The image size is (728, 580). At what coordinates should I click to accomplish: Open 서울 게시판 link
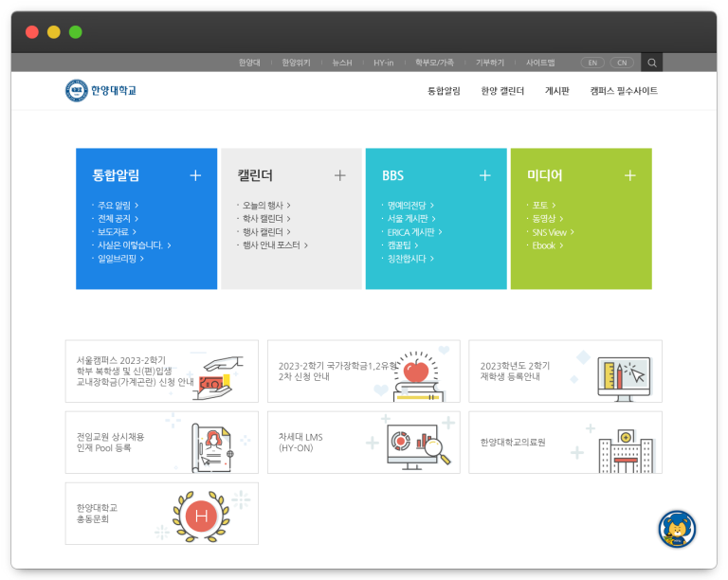(411, 219)
